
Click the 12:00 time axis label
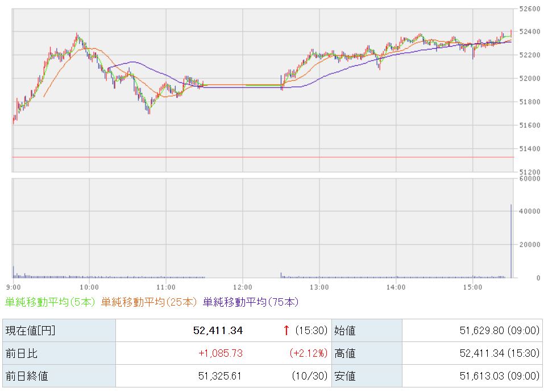243,286
